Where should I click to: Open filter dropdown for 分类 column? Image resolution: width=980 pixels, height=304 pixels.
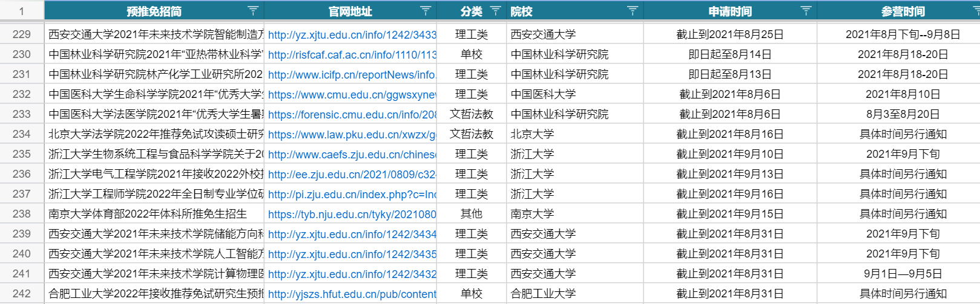tap(495, 11)
